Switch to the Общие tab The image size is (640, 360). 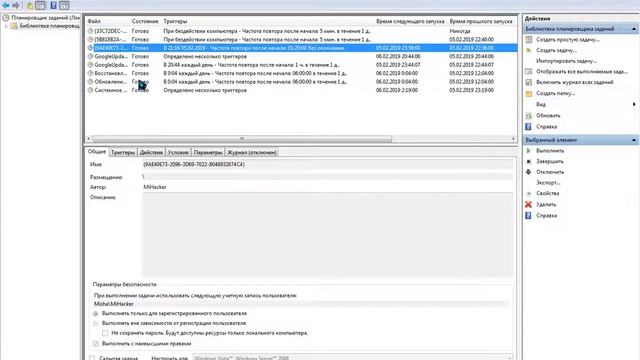pyautogui.click(x=97, y=151)
